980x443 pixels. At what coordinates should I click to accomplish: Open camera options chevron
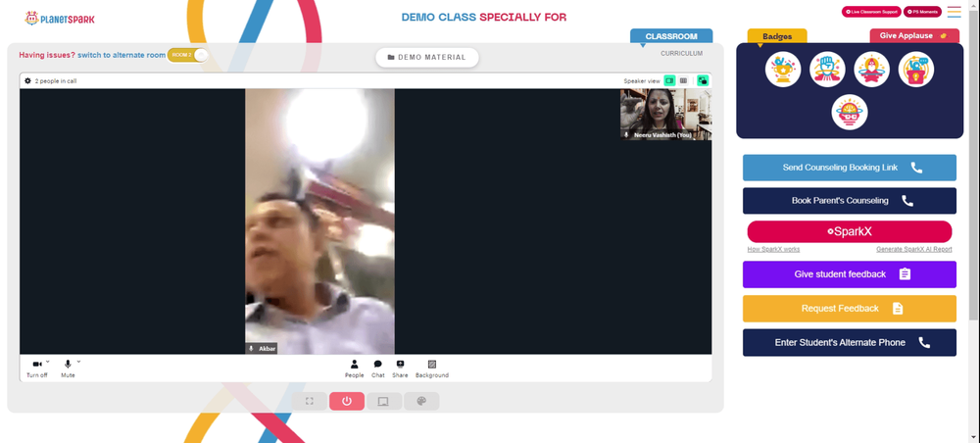coord(47,361)
